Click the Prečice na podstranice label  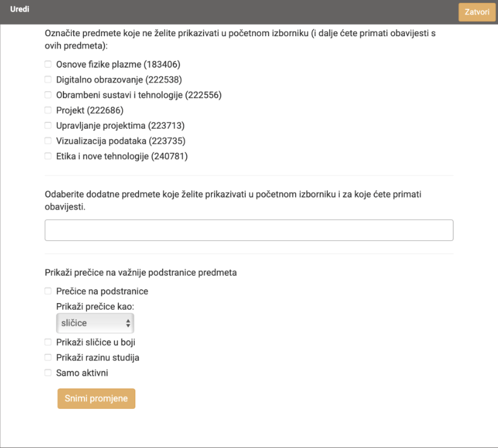tap(102, 291)
